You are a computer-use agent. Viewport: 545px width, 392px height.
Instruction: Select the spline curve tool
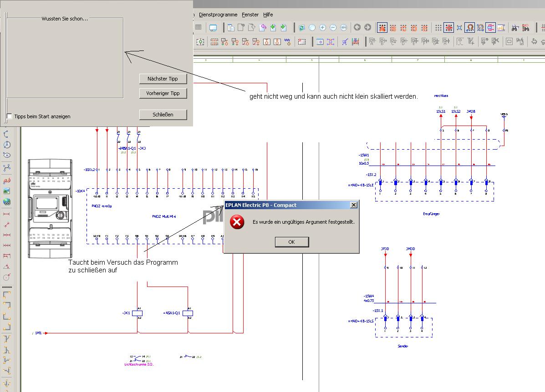7,168
